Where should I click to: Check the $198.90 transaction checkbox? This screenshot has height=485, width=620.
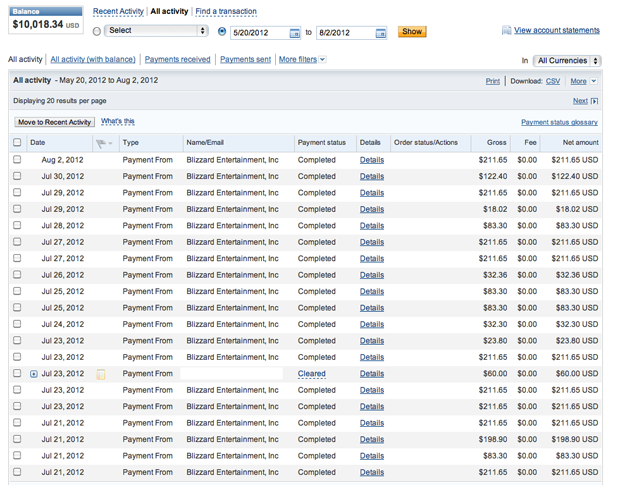click(17, 439)
